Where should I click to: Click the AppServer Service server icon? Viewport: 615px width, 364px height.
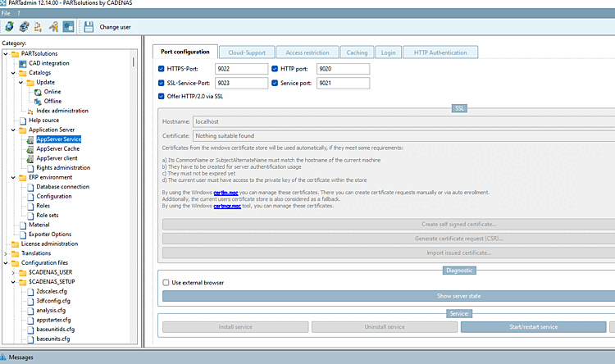30,139
